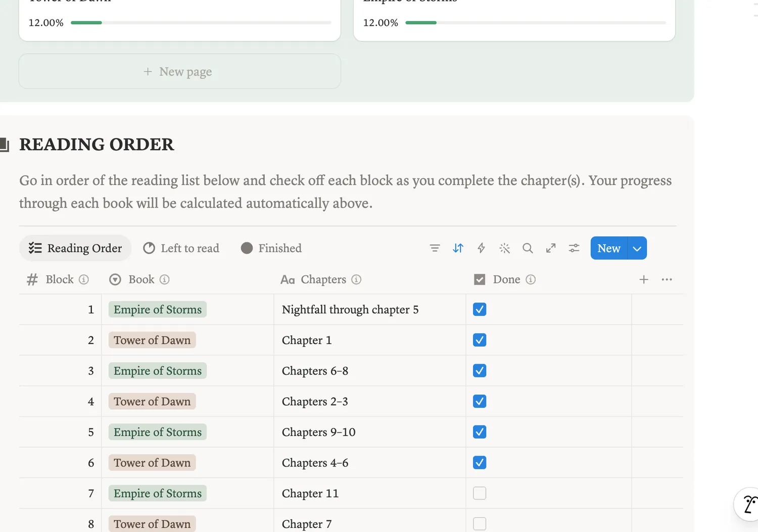
Task: Click info icon next to Chapters column
Action: [356, 279]
